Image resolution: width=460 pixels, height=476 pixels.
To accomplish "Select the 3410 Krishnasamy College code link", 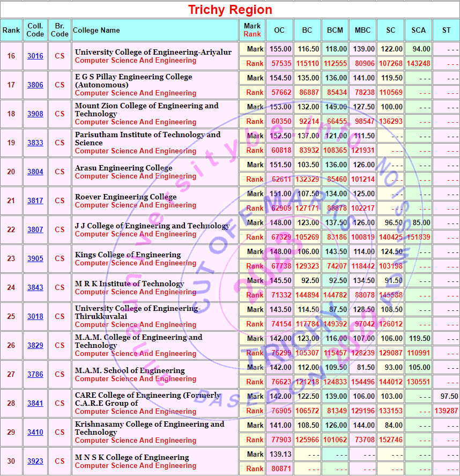I will [x=35, y=433].
